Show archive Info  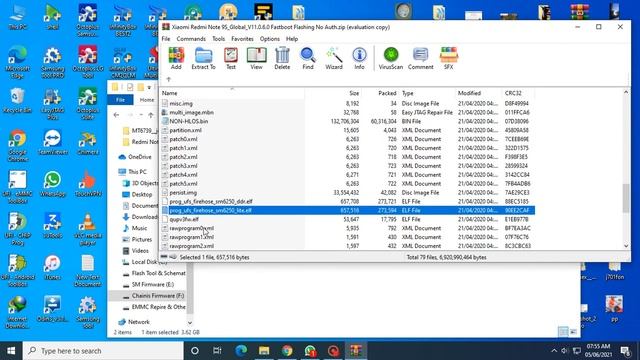tap(359, 58)
